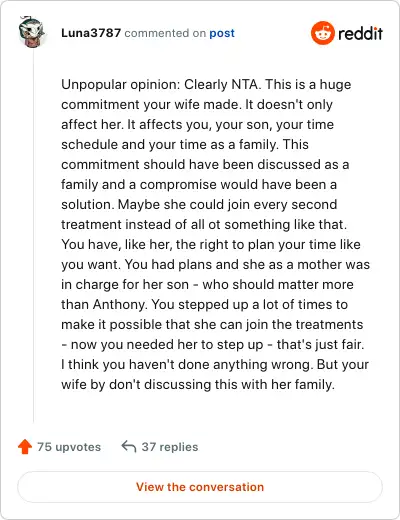Select the "75 upvotes" count
This screenshot has width=400, height=520.
click(69, 447)
